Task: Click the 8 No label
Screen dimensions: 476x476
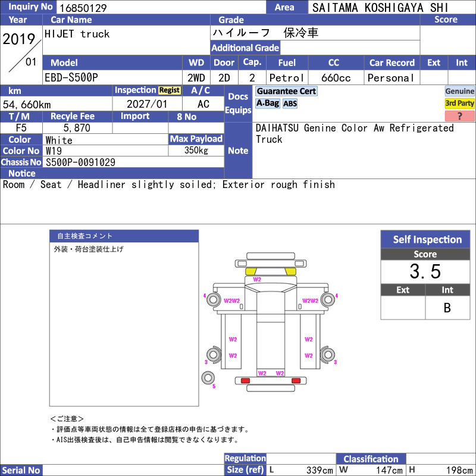Action: pos(186,117)
